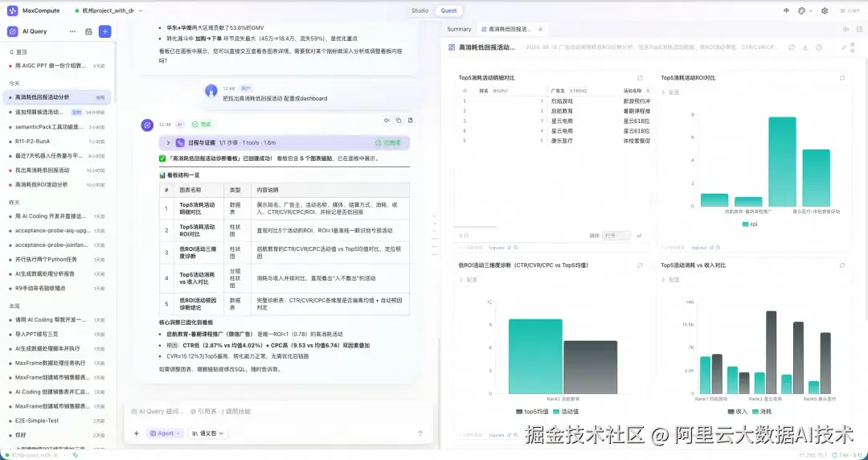The image size is (868, 460).
Task: Click the AI Query input field
Action: 276,411
